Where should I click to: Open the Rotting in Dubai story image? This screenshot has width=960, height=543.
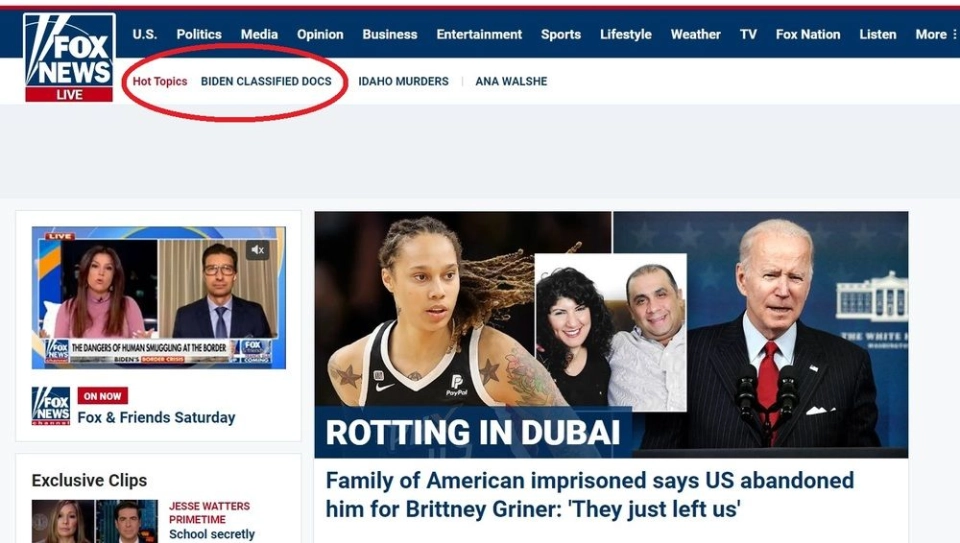tap(611, 334)
